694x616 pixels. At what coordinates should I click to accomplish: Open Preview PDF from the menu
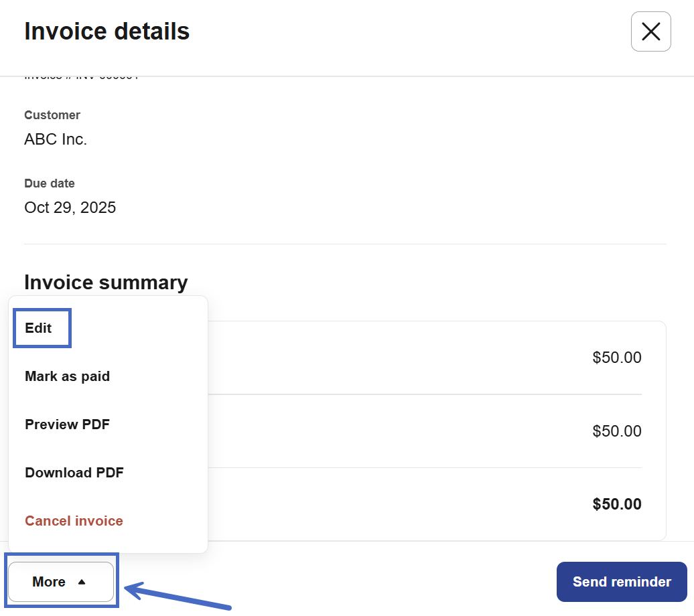click(67, 425)
